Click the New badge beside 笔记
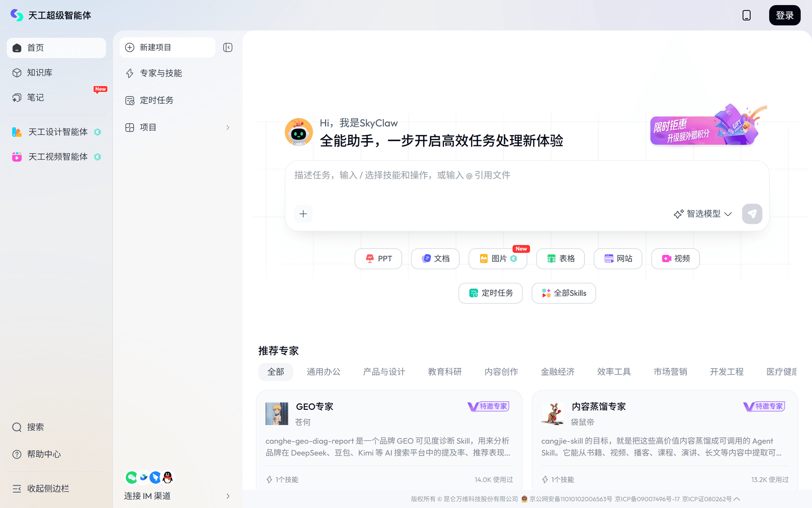 (x=100, y=89)
